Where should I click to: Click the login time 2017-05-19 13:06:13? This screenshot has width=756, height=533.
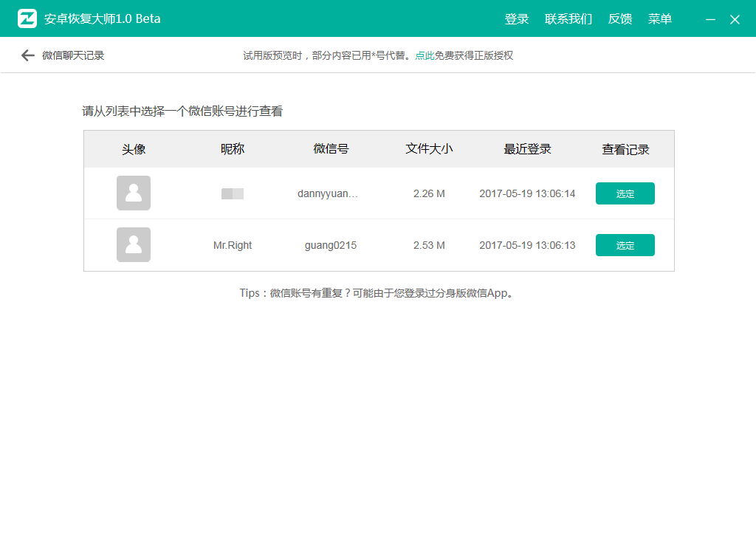coord(527,245)
